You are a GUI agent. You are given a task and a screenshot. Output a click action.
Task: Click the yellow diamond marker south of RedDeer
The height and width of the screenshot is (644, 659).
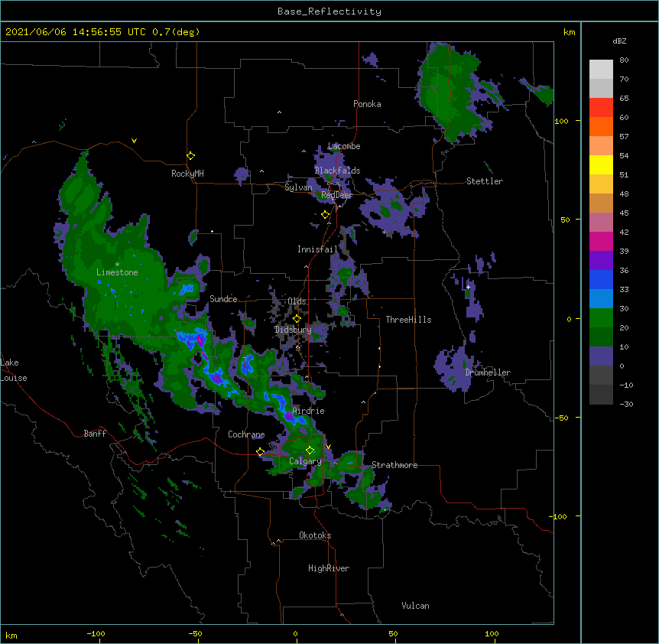coord(326,215)
